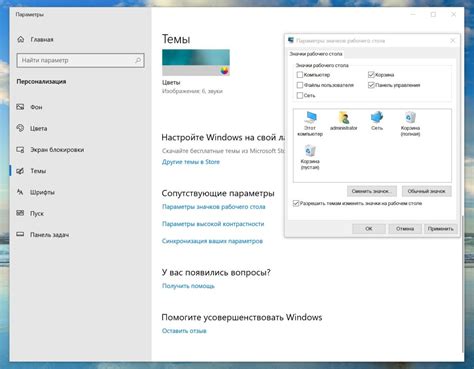The width and height of the screenshot is (474, 369).
Task: Enable the Файлы пользователя checkbox
Action: 300,85
